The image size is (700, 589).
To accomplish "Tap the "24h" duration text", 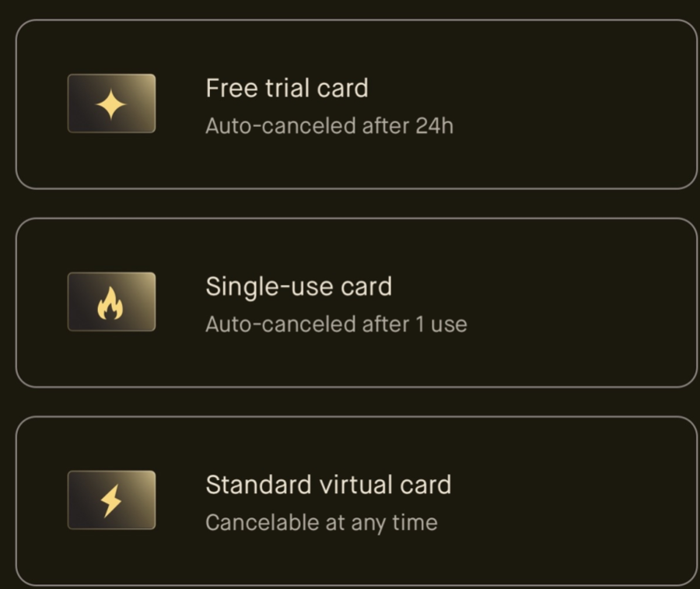I will click(434, 125).
